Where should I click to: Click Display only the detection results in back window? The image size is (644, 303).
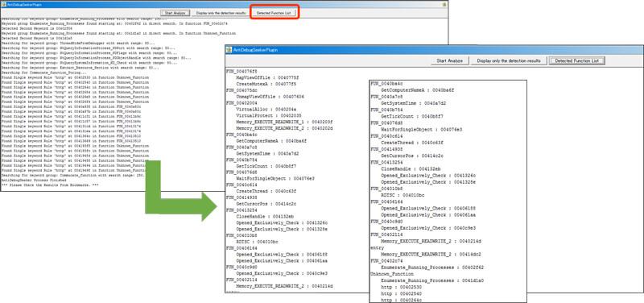[x=221, y=13]
